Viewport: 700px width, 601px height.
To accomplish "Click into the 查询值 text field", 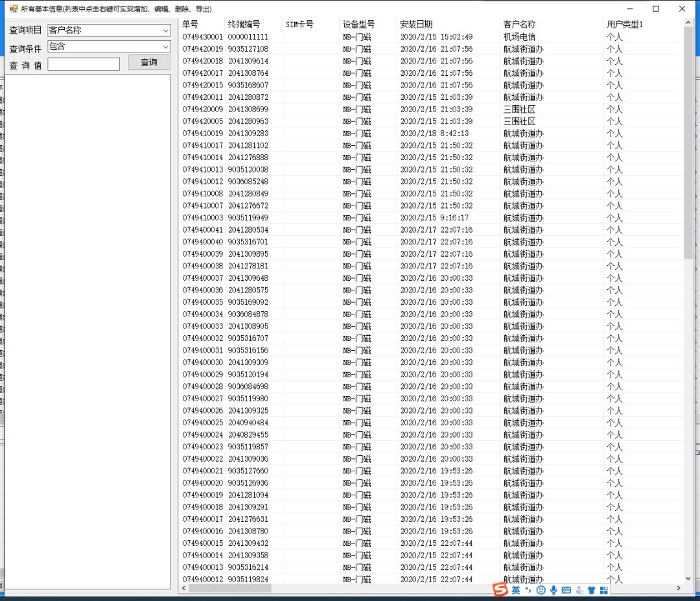I will (84, 64).
